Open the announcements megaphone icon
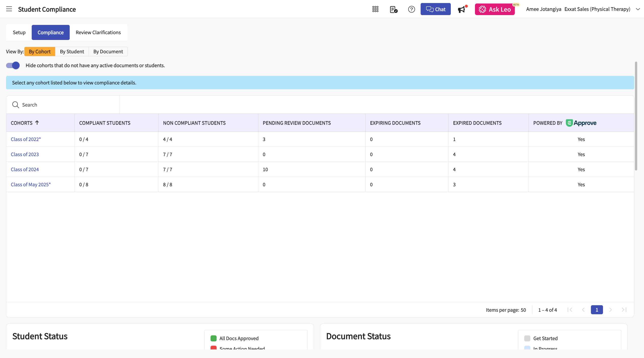This screenshot has height=358, width=644. 462,9
